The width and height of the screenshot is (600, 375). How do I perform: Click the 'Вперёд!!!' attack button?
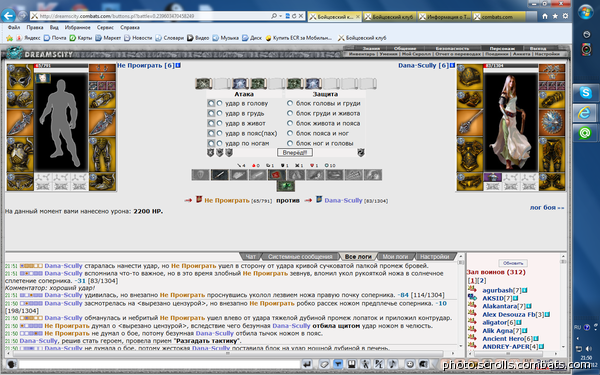coord(295,153)
